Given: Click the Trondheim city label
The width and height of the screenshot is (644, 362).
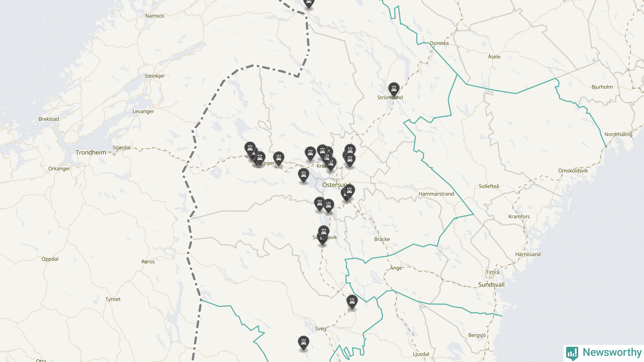Looking at the screenshot, I should pyautogui.click(x=91, y=152).
